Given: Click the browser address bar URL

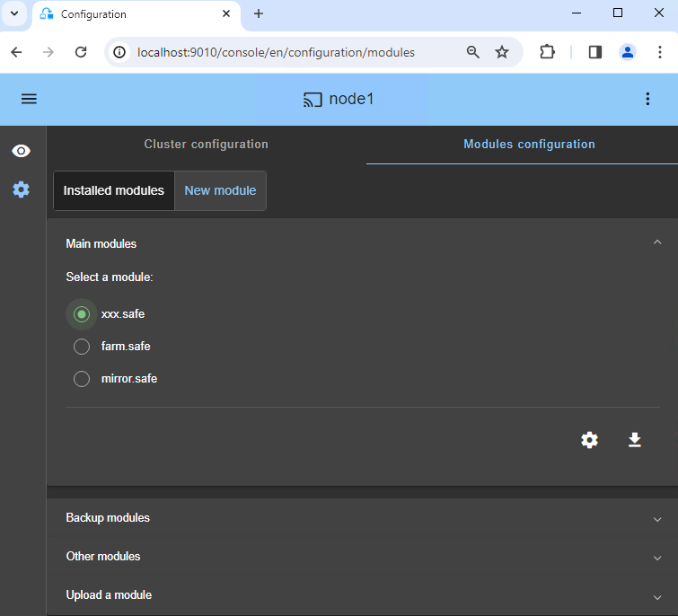Looking at the screenshot, I should pos(276,52).
